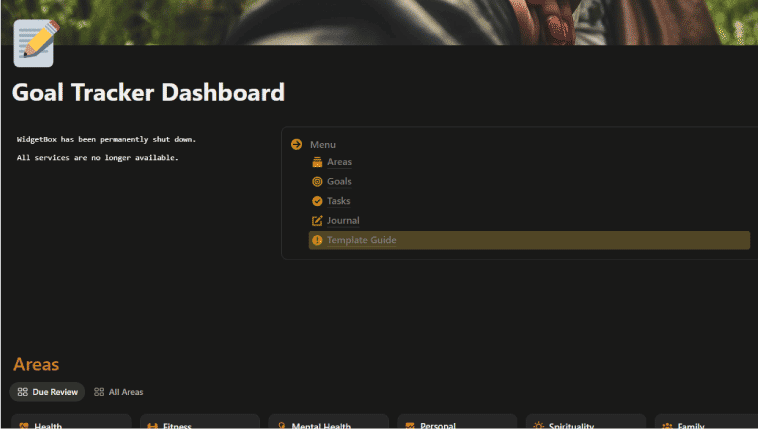758x429 pixels.
Task: Open the Areas page link
Action: pos(339,162)
